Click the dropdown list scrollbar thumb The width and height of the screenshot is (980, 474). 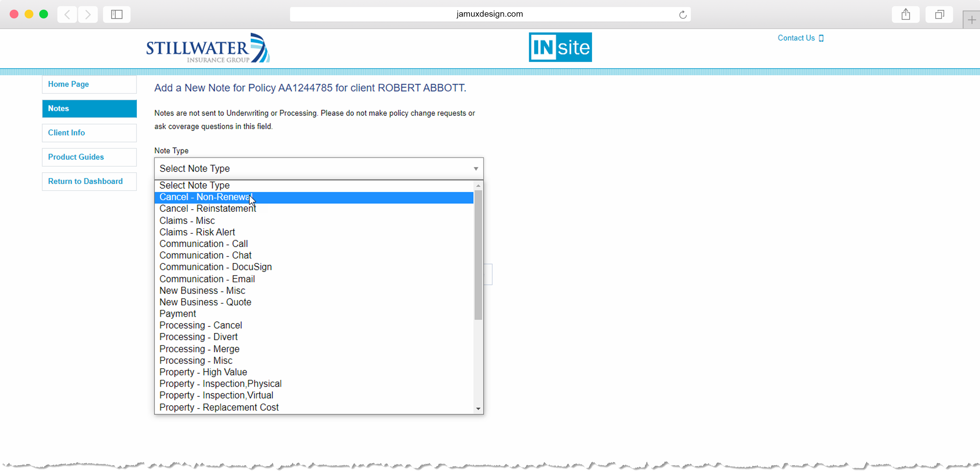[x=478, y=255]
